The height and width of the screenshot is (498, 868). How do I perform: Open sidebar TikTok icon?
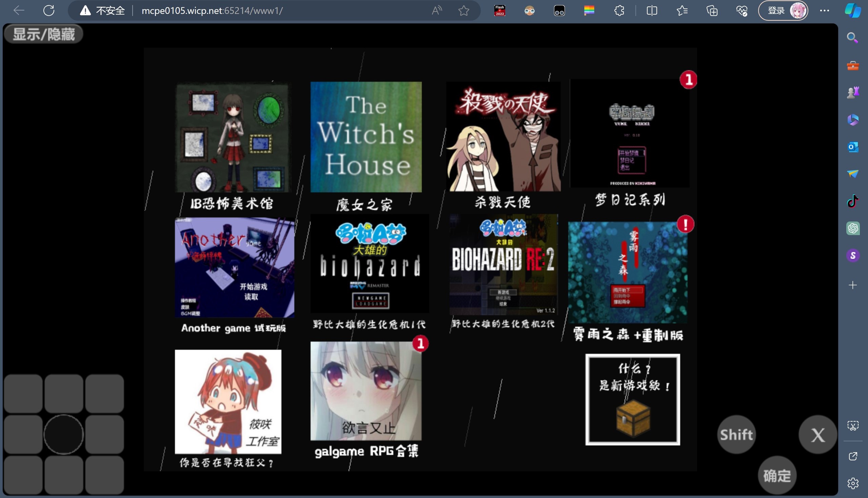point(853,201)
